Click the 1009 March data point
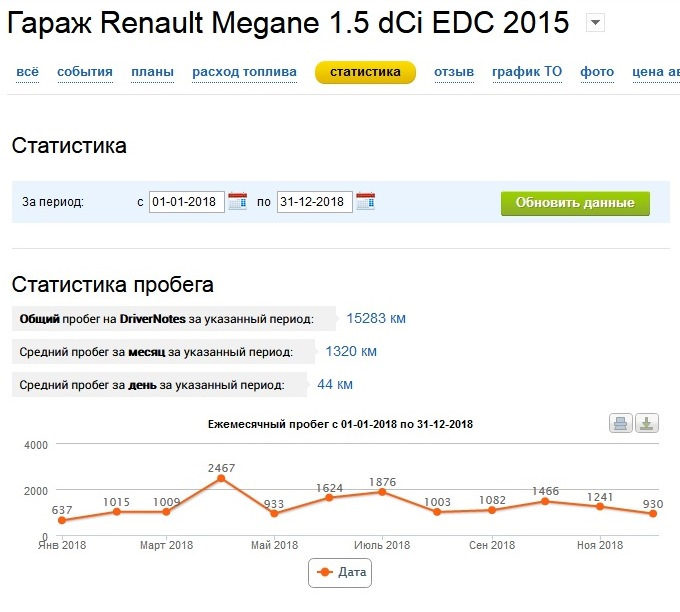Screen dimensions: 680x612 click(166, 511)
